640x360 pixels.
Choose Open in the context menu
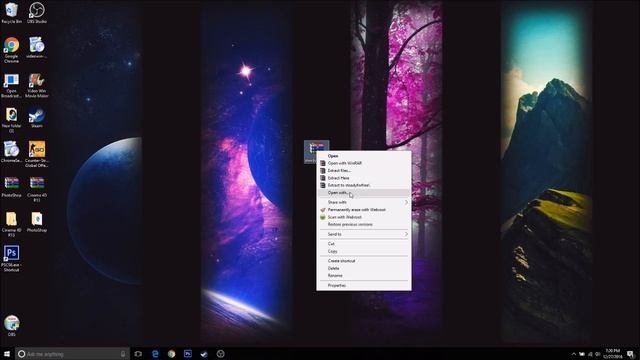[x=364, y=156]
